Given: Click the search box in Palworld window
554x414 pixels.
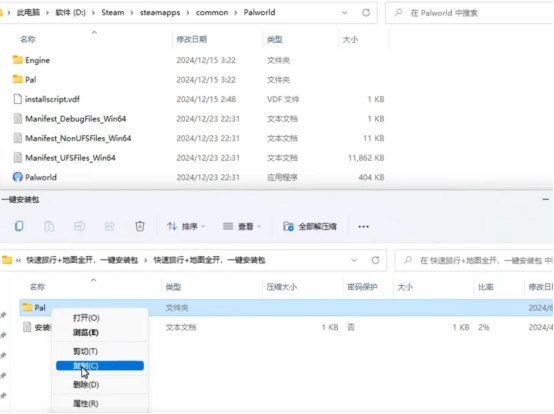Looking at the screenshot, I should point(469,13).
